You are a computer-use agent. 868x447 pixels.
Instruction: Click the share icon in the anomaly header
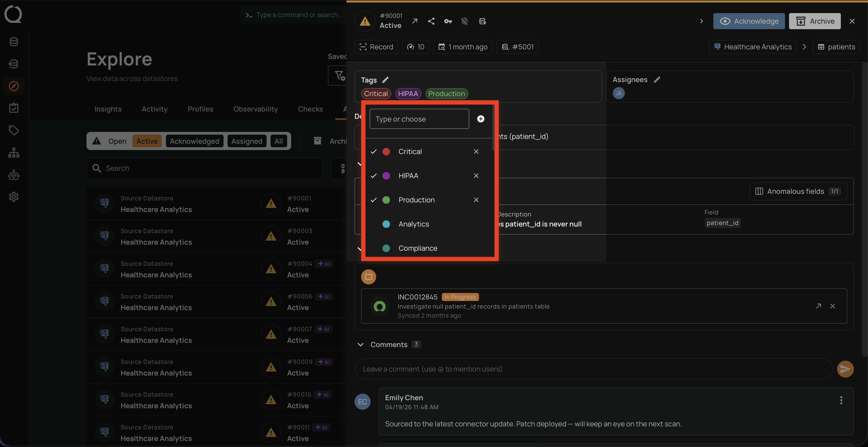[x=431, y=21]
